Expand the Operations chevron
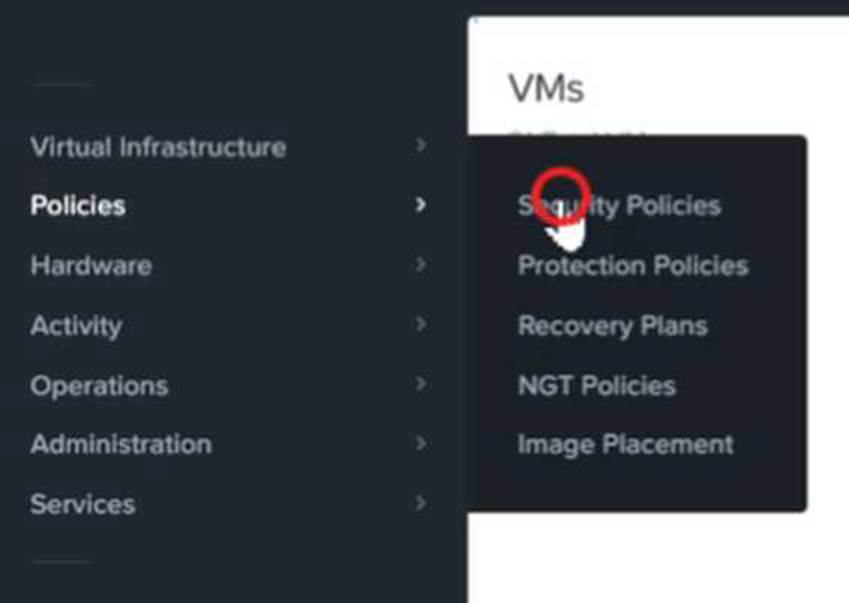 [421, 384]
